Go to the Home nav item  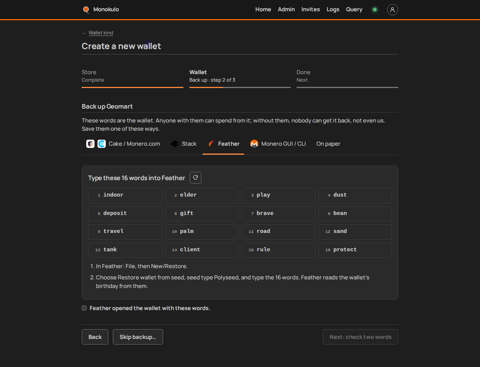(263, 10)
